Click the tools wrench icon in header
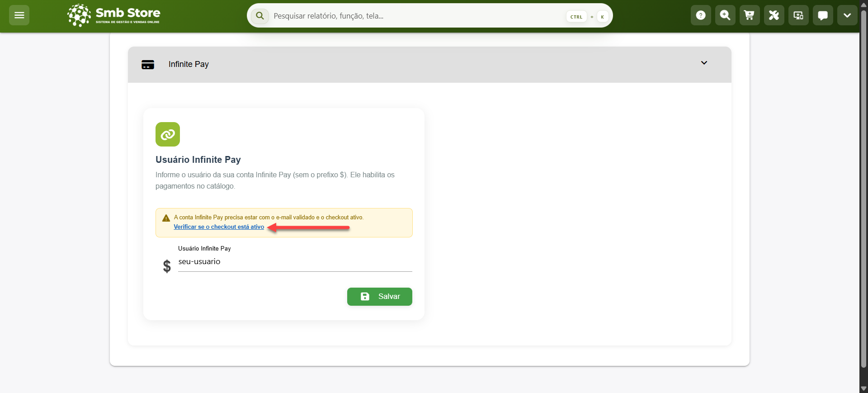The image size is (868, 393). pyautogui.click(x=774, y=15)
